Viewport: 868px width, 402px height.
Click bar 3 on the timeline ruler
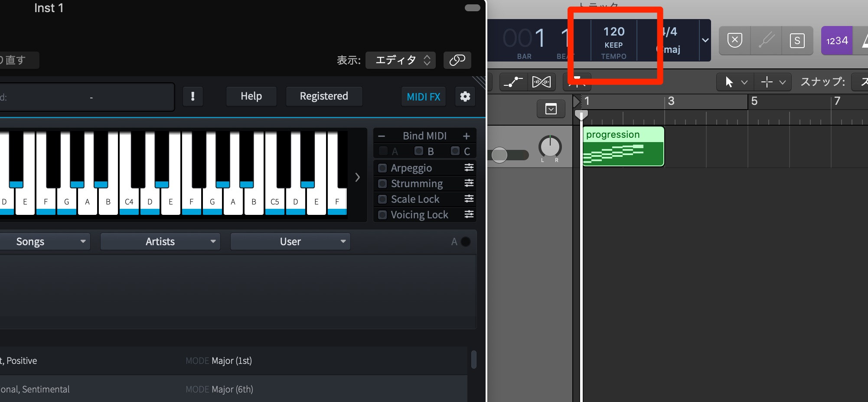click(671, 101)
